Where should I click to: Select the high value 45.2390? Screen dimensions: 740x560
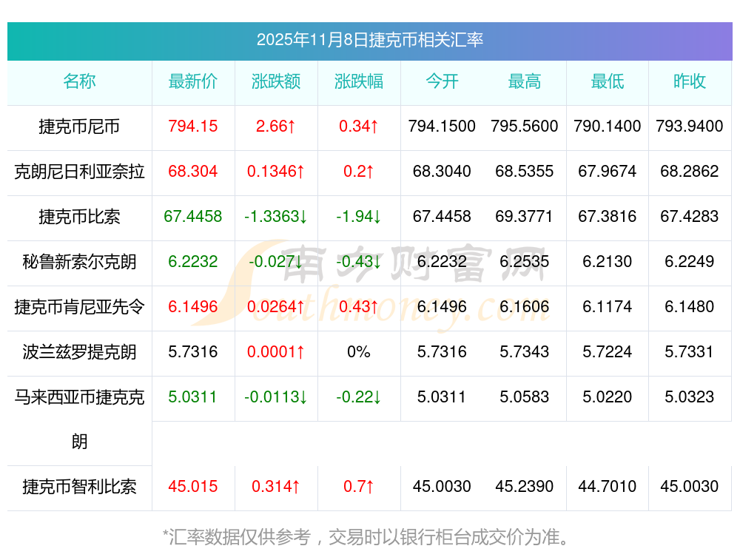click(x=525, y=487)
